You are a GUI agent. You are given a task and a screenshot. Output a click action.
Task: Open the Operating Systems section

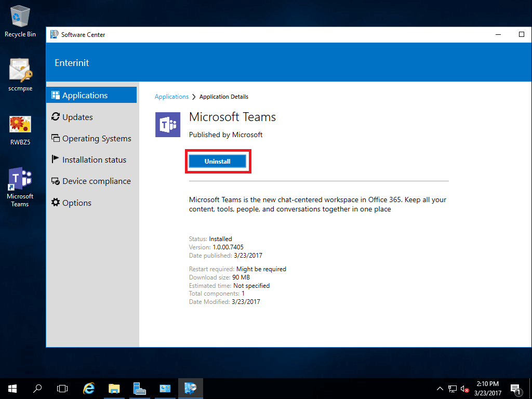point(91,138)
